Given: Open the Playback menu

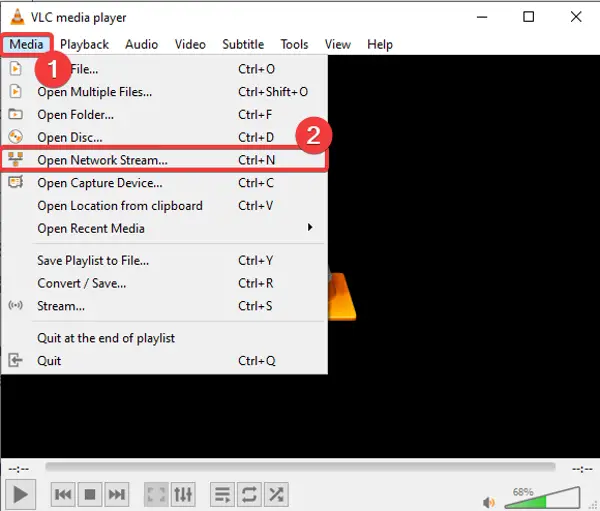Looking at the screenshot, I should click(x=84, y=44).
